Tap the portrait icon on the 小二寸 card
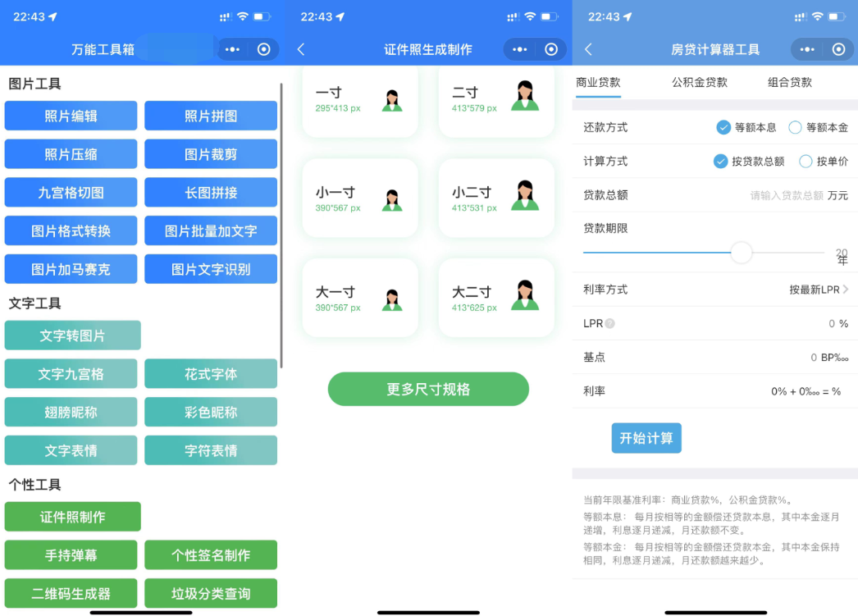The height and width of the screenshot is (616, 858). [x=525, y=196]
